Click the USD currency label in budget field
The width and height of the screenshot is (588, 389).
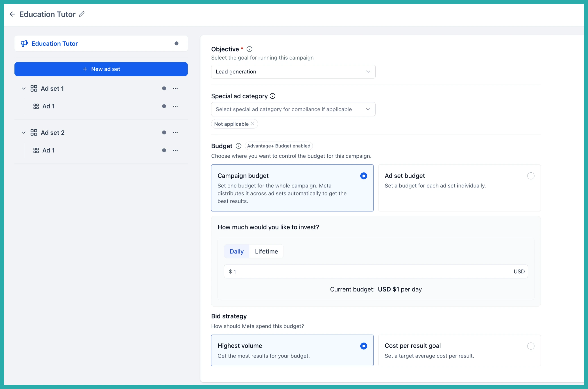click(x=519, y=272)
